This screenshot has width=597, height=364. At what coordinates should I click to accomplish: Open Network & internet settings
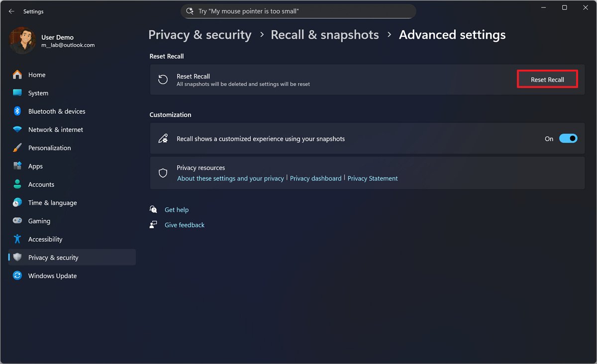[55, 129]
